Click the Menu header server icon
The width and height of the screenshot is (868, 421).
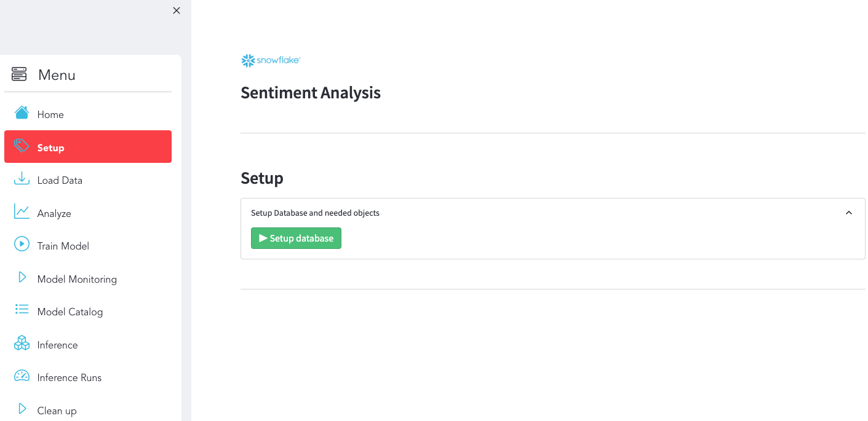coord(19,74)
